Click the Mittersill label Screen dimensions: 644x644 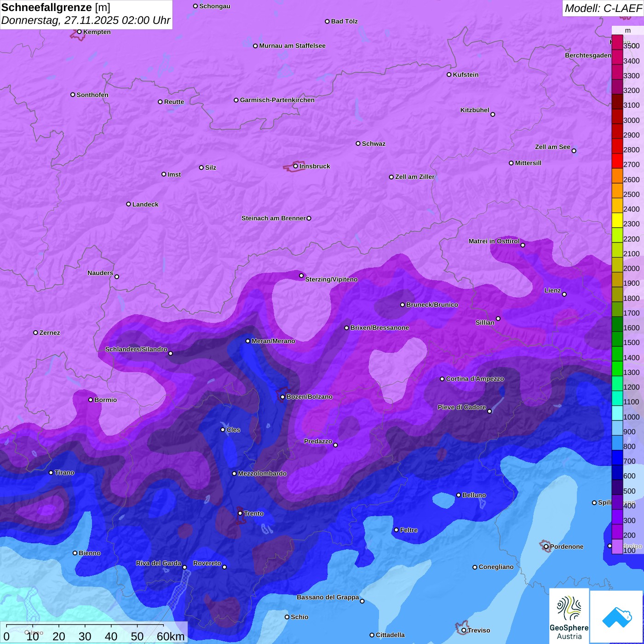coord(529,163)
